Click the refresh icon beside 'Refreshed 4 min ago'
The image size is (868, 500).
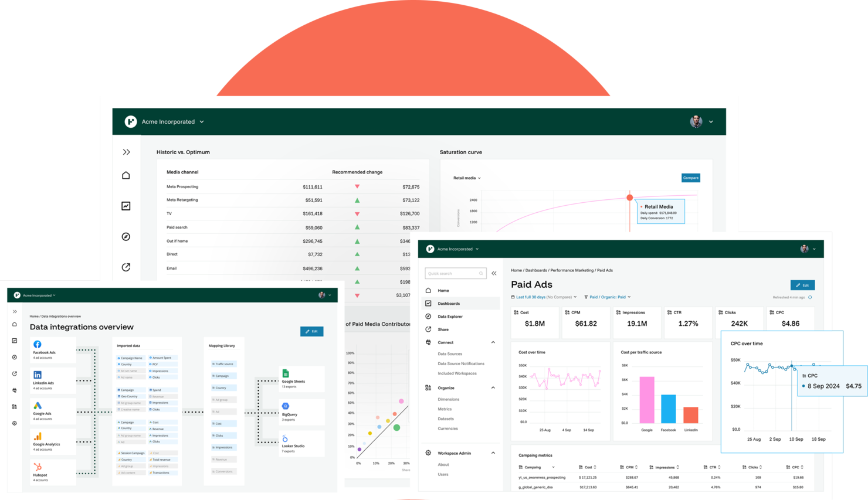click(x=811, y=297)
